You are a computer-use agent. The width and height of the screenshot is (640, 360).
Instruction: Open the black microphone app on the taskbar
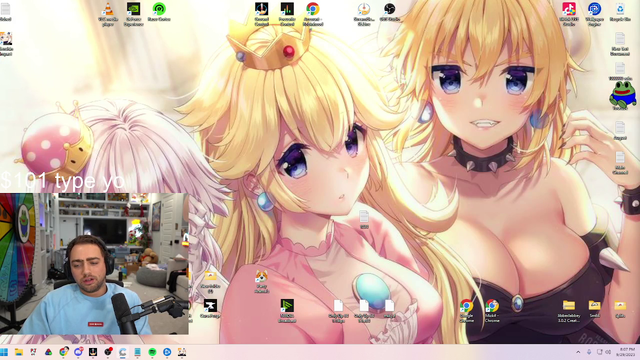click(x=93, y=352)
